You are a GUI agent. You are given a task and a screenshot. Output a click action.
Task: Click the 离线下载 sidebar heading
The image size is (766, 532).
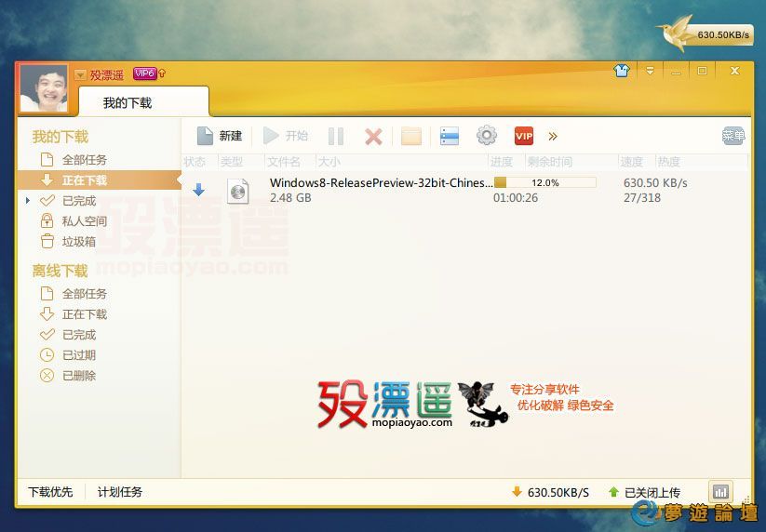pyautogui.click(x=60, y=271)
